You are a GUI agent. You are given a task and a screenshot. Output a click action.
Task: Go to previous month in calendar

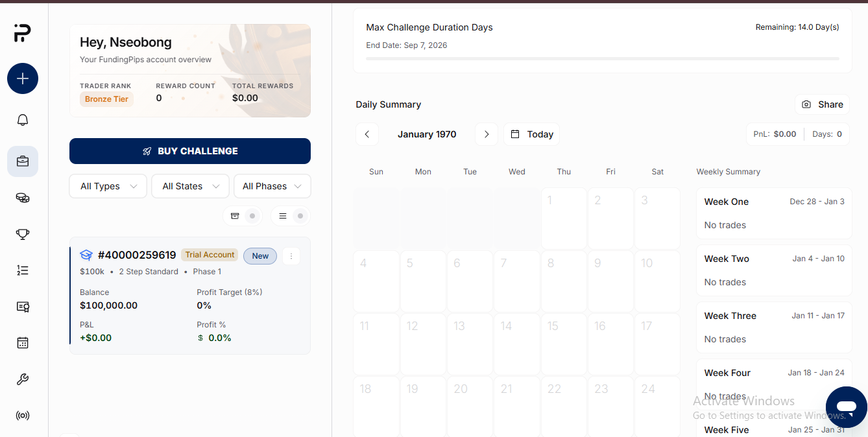click(x=367, y=134)
